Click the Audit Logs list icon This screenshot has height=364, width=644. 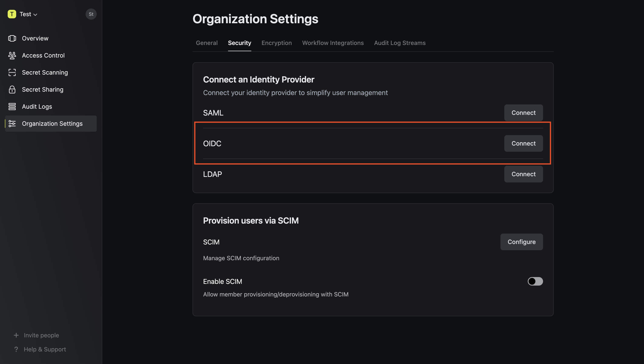tap(12, 106)
